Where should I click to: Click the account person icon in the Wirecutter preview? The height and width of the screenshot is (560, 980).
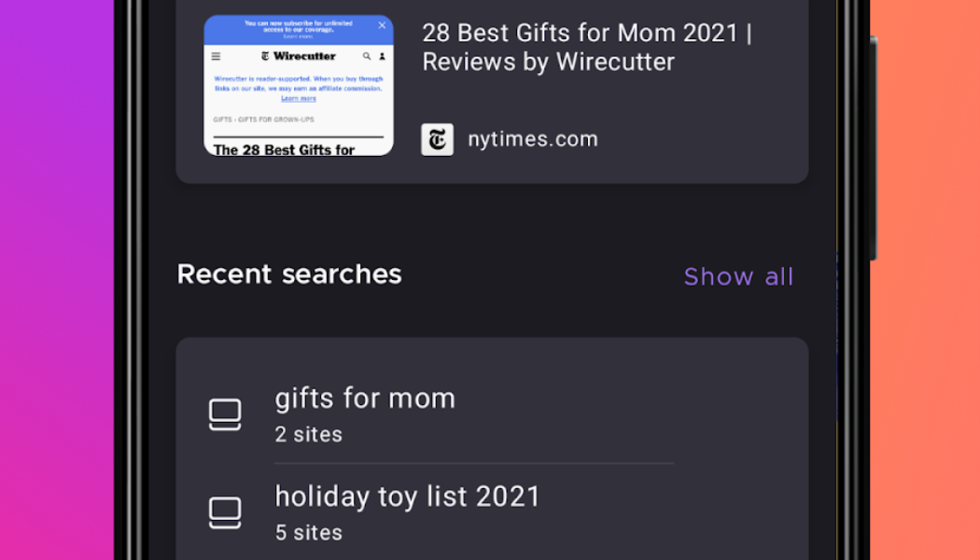point(381,56)
